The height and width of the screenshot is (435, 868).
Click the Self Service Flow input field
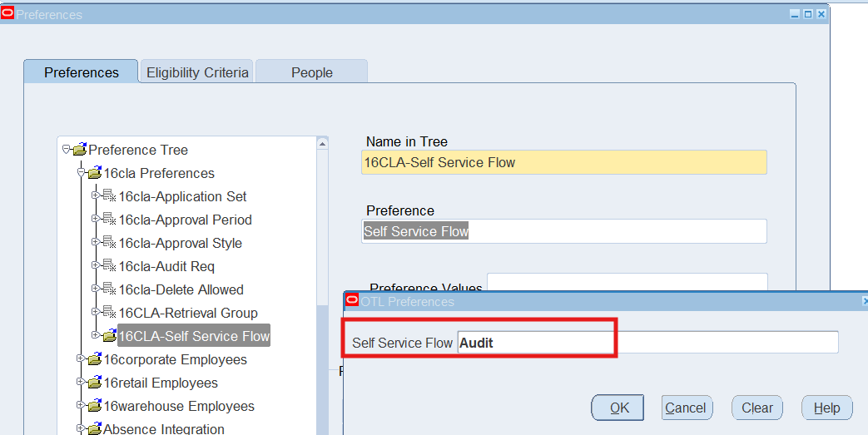(x=647, y=343)
